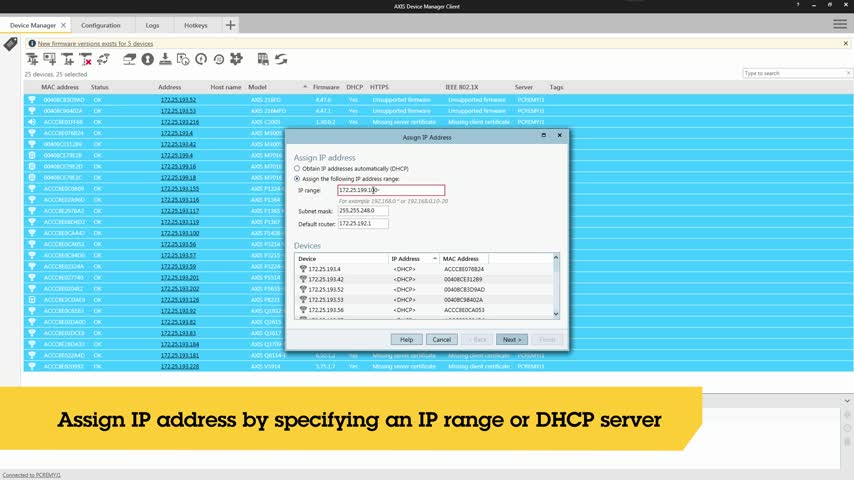854x480 pixels.
Task: Click the assign IP address toolbar icon
Action: click(129, 59)
